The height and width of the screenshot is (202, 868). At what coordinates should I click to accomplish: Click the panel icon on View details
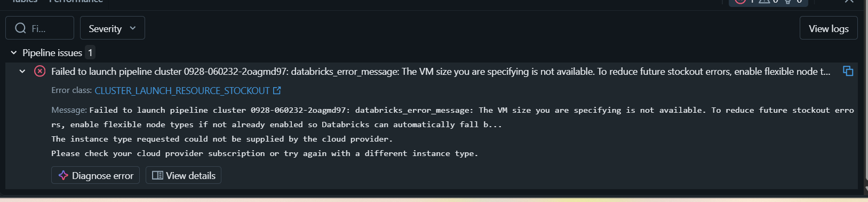pyautogui.click(x=157, y=175)
